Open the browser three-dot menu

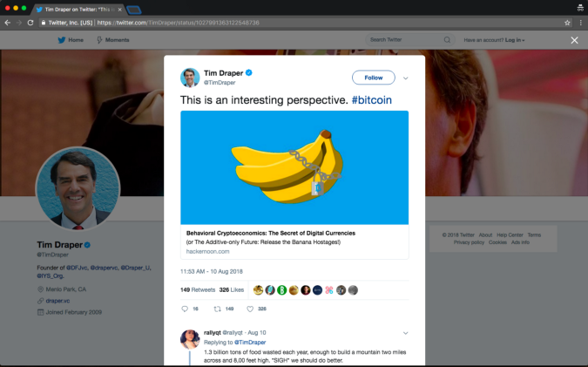click(580, 22)
